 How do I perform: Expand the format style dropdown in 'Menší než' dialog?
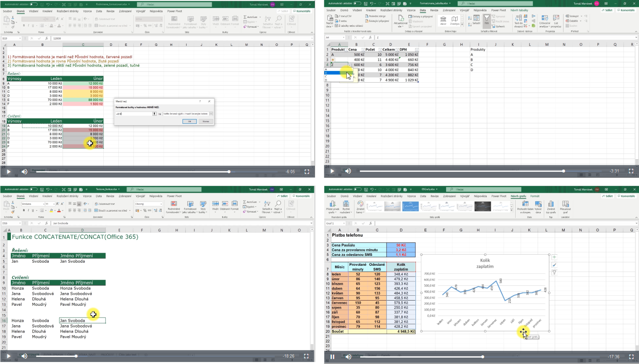click(x=211, y=114)
